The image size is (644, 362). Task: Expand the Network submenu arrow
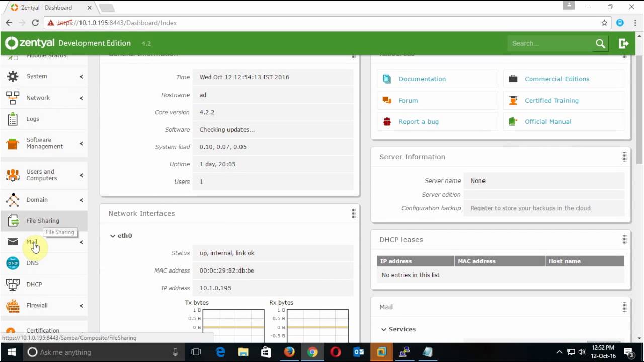pyautogui.click(x=82, y=98)
